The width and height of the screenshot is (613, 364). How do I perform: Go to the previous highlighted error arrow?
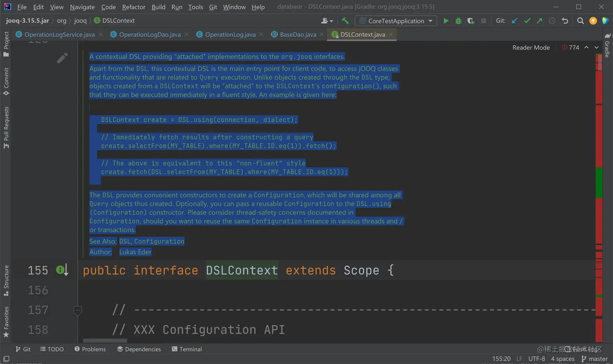click(x=586, y=47)
